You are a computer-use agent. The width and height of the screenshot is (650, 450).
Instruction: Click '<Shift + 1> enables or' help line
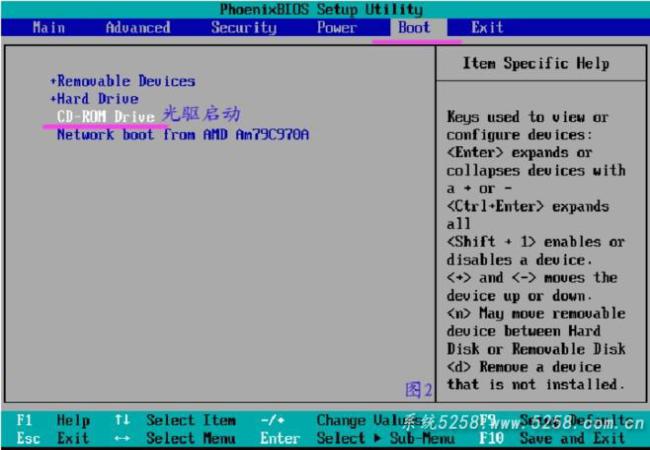[536, 242]
